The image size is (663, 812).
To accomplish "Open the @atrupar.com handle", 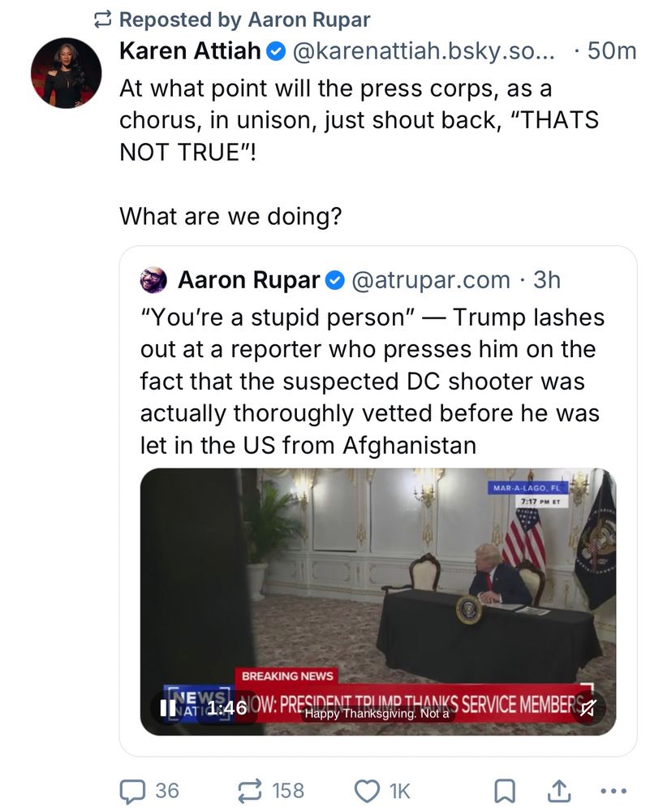I will tap(431, 280).
